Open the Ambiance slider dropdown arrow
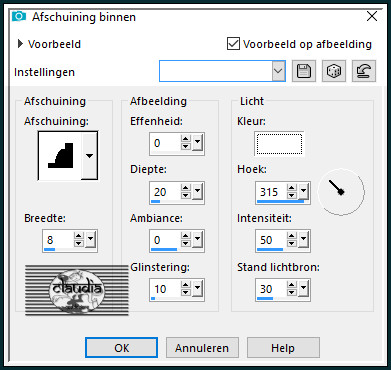The image size is (391, 370). [197, 240]
